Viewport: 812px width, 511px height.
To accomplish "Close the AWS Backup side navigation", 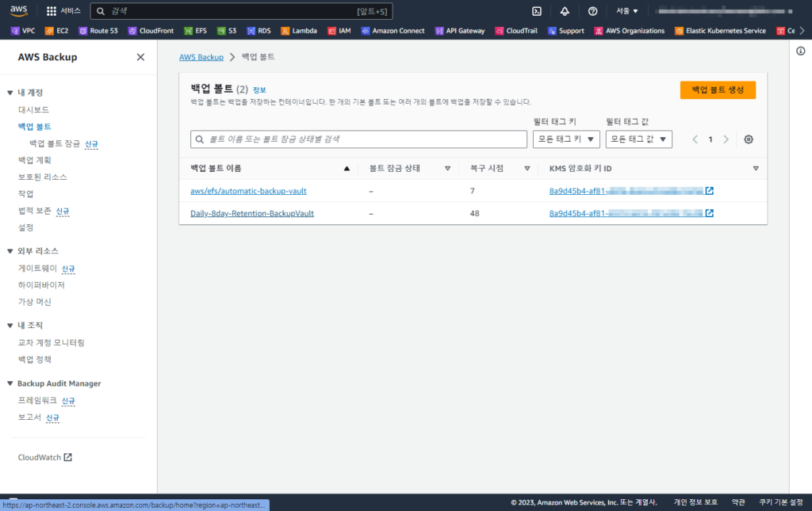I will 140,57.
